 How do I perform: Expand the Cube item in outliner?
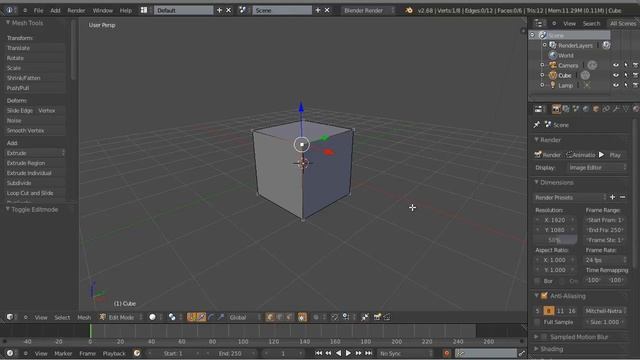click(x=542, y=75)
